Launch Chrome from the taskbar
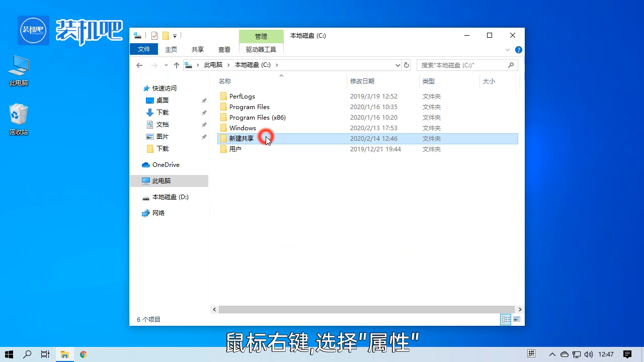Screen dimensions: 644x362 pyautogui.click(x=84, y=354)
